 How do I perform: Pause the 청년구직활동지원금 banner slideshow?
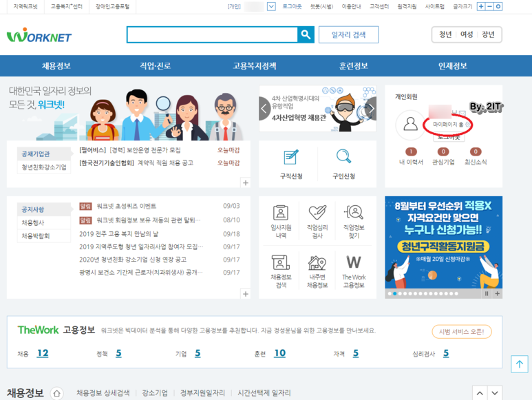click(487, 293)
